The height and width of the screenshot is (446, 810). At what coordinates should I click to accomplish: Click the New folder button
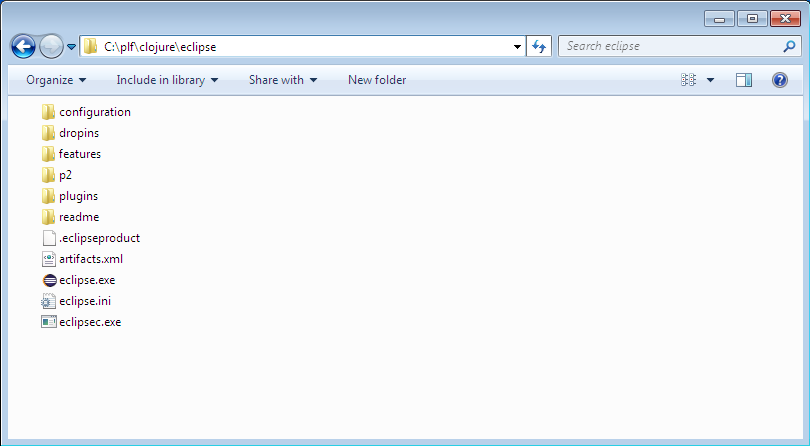point(377,80)
